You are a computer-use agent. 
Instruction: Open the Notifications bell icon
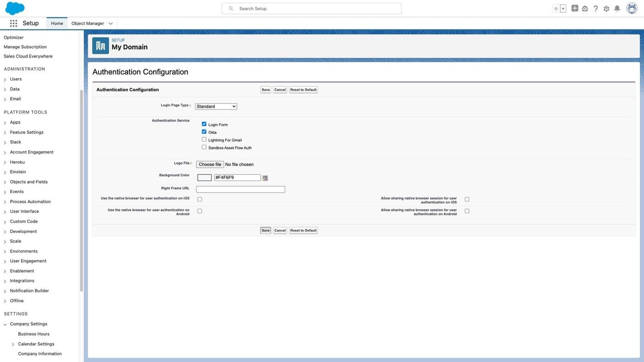pos(617,8)
